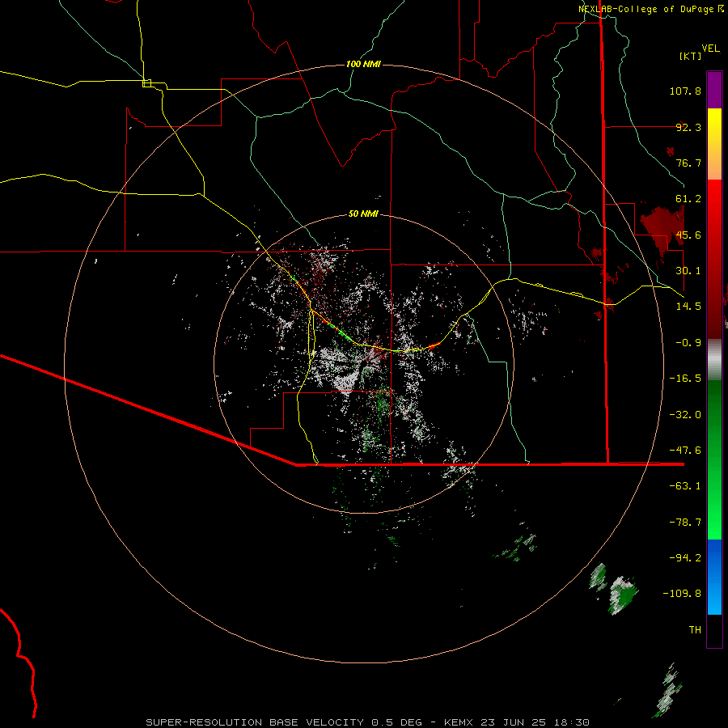Click the 92.3 velocity scale value
728x728 pixels.
688,127
